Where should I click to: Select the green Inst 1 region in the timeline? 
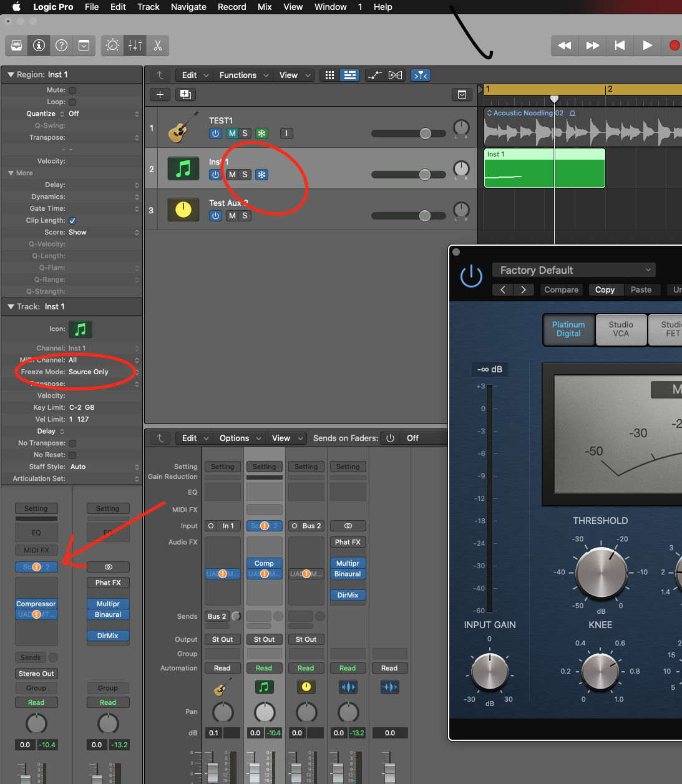[544, 168]
